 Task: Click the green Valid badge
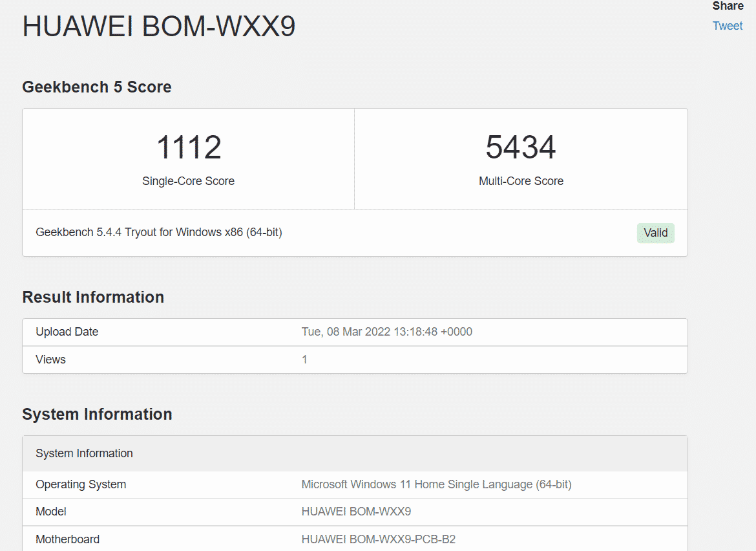pos(655,233)
